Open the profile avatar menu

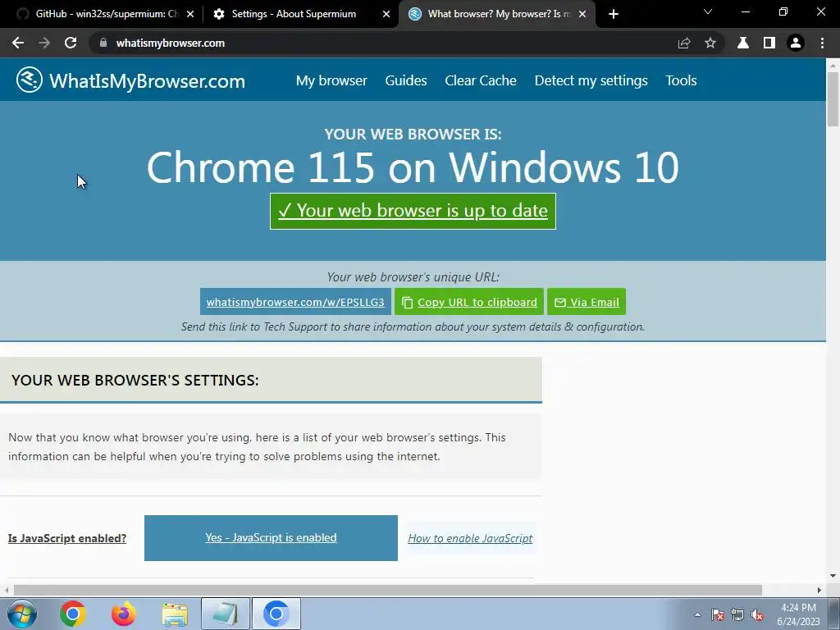796,43
